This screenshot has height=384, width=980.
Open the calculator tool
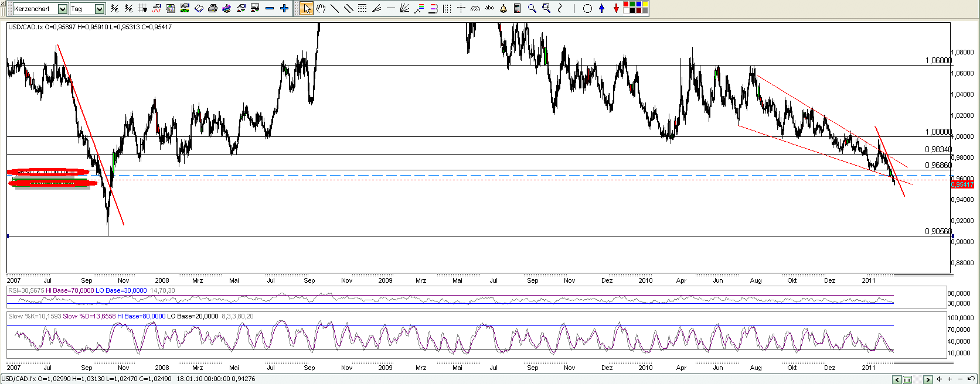[x=518, y=8]
